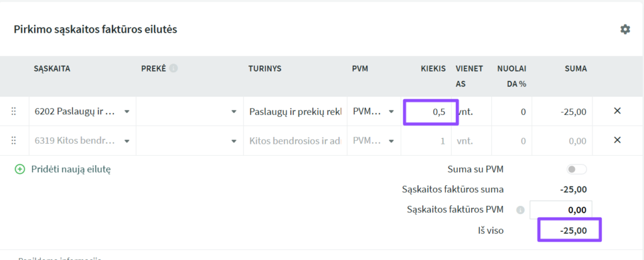Click the green plus add-row icon
Viewport: 644px width, 260px height.
[x=19, y=169]
